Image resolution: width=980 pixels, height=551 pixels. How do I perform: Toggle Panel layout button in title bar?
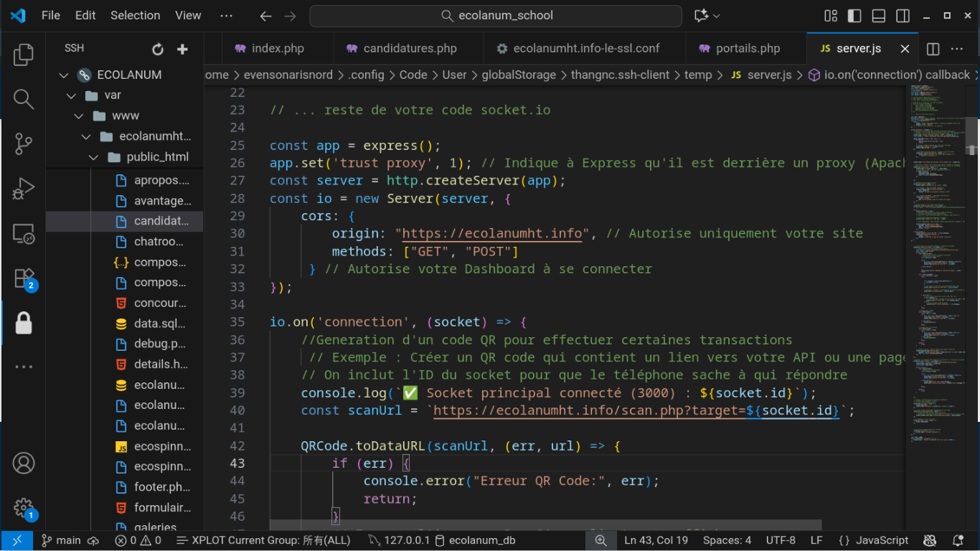tap(879, 15)
